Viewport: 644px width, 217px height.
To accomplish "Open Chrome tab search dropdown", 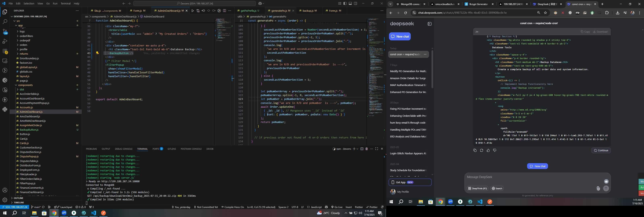I will [390, 4].
